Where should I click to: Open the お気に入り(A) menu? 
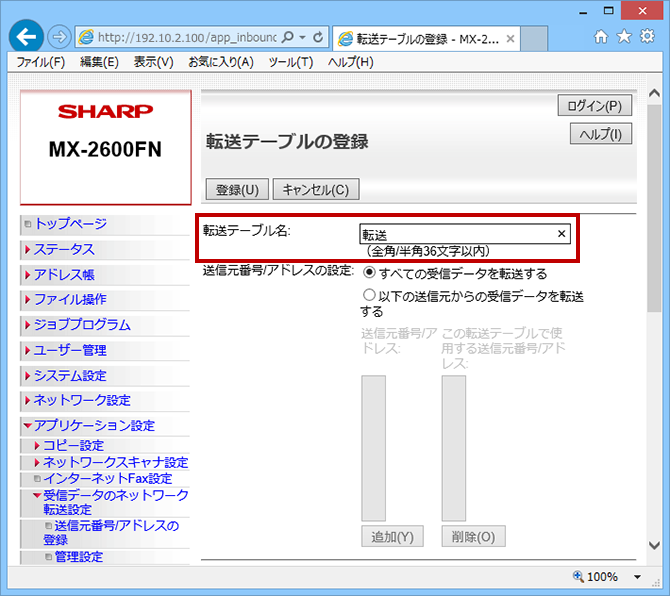(x=221, y=62)
